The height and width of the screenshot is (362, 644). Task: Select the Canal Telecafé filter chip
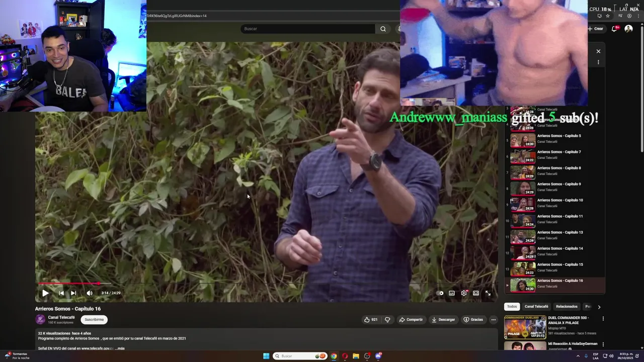pos(536,307)
